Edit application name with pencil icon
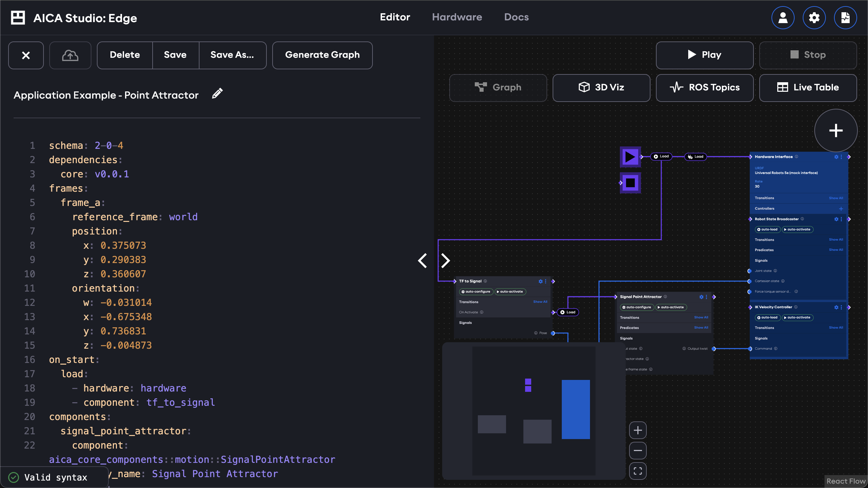The height and width of the screenshot is (488, 868). point(217,93)
